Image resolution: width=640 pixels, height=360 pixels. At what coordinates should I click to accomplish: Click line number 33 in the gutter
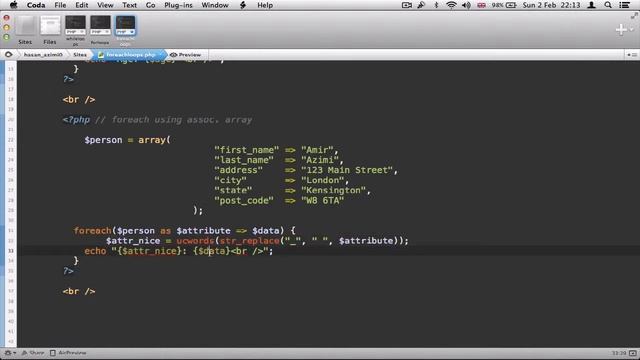11,251
